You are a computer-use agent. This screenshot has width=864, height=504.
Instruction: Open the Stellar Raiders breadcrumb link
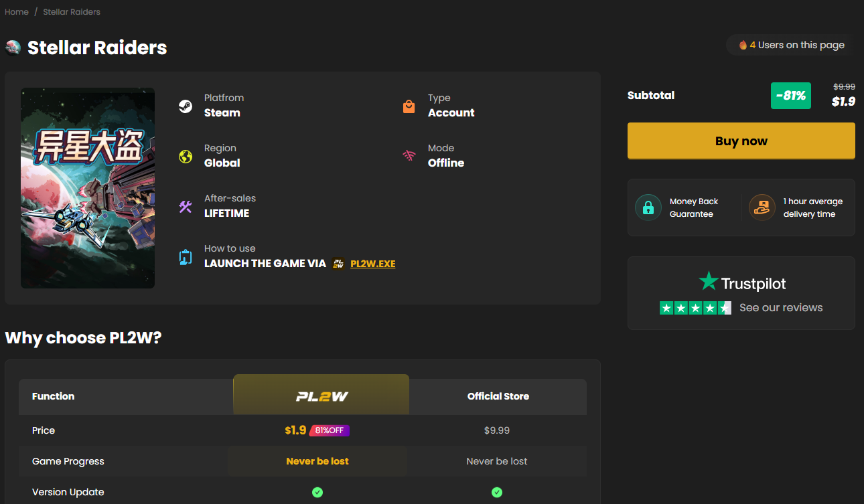coord(72,12)
